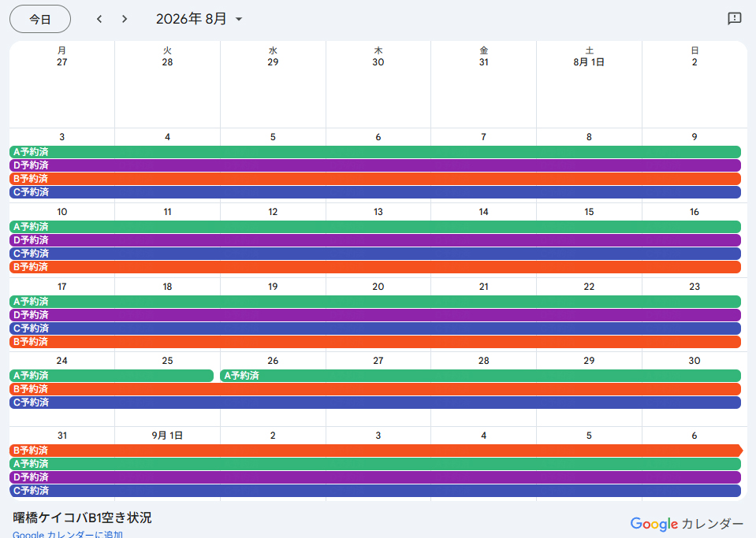
Task: Open B予約済 event in week of August 3
Action: click(x=375, y=179)
